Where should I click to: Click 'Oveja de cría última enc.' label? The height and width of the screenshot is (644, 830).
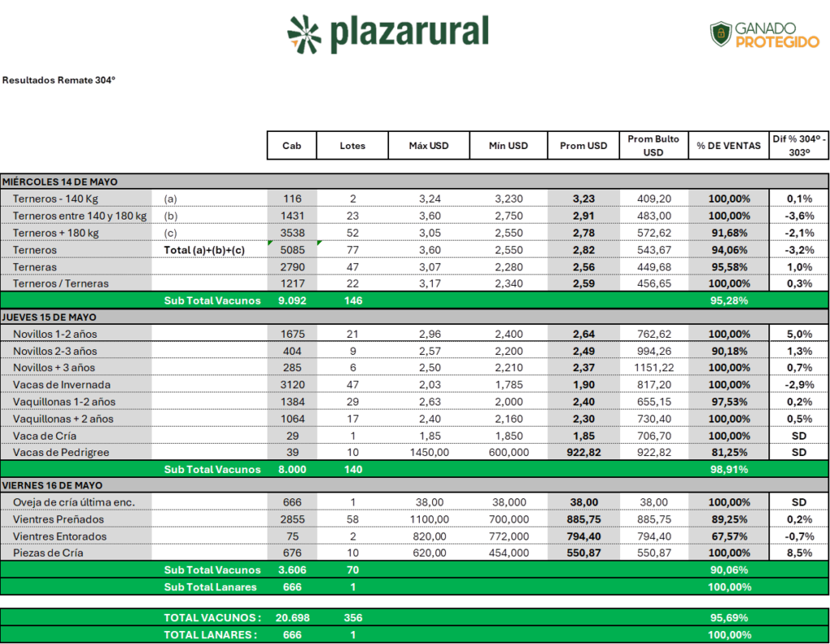(x=74, y=502)
